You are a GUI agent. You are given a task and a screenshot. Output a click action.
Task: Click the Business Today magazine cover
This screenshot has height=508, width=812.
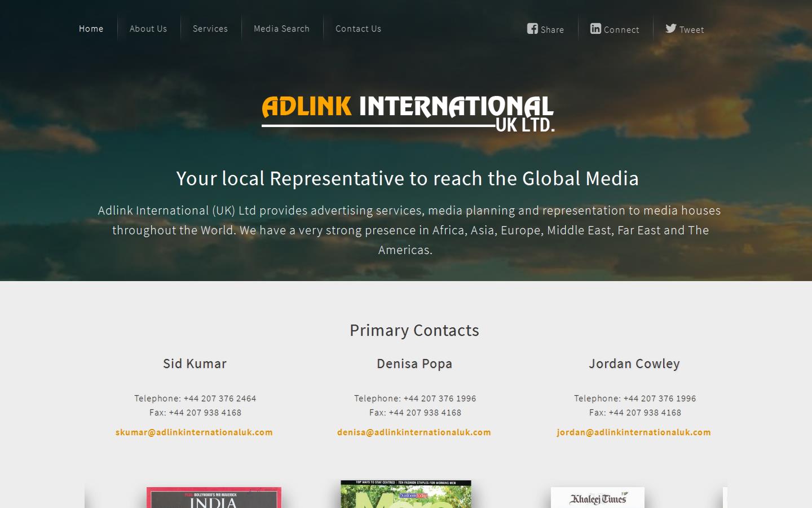click(405, 494)
